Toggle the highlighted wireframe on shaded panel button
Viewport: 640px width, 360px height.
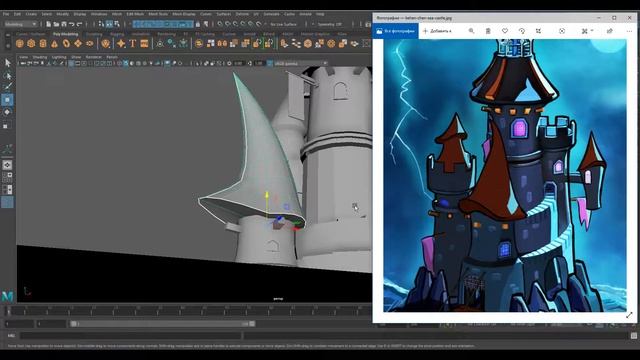point(126,63)
